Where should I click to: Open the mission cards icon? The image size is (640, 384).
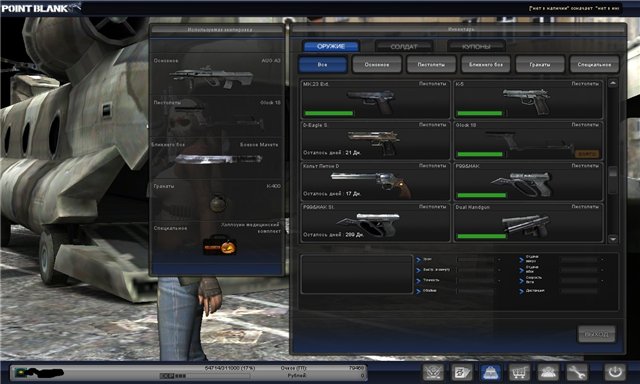(x=462, y=372)
